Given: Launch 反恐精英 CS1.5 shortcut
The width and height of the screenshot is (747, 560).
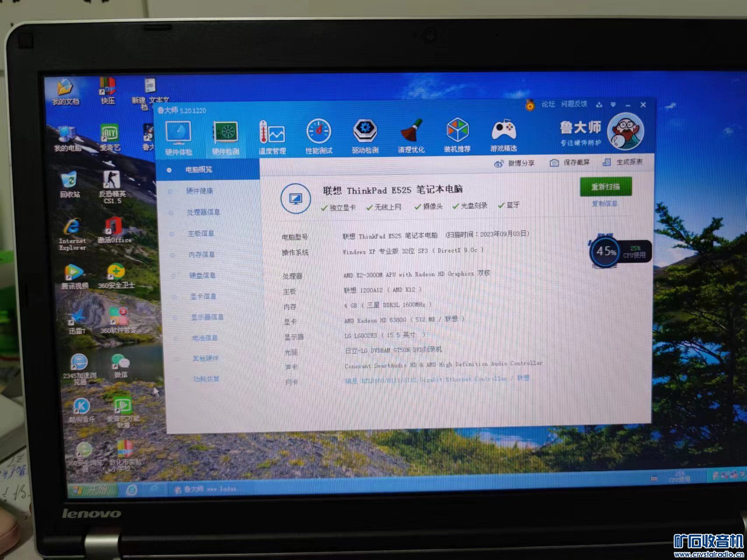Looking at the screenshot, I should coord(113,187).
